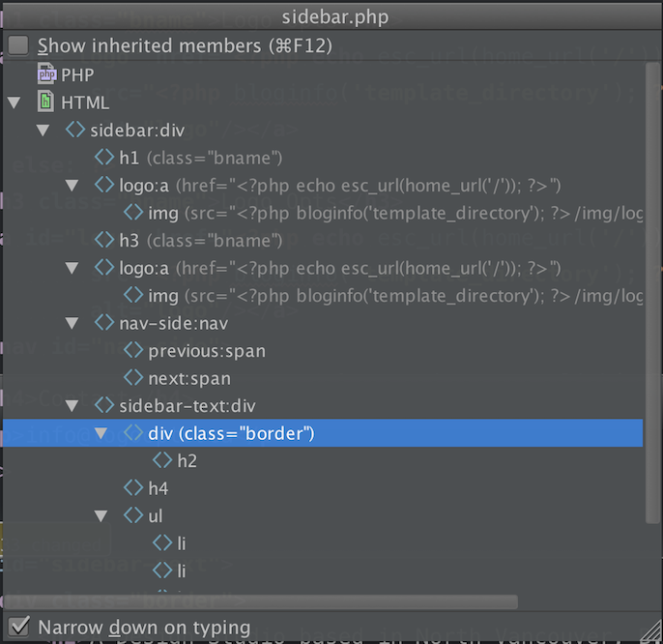This screenshot has width=663, height=644.
Task: Click the tag icon beside h1
Action: pyautogui.click(x=104, y=158)
